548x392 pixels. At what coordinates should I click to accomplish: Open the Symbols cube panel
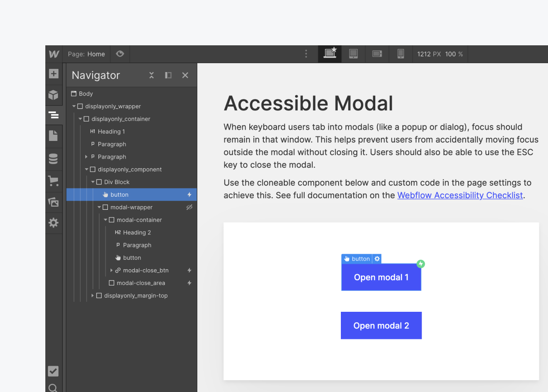click(x=53, y=95)
